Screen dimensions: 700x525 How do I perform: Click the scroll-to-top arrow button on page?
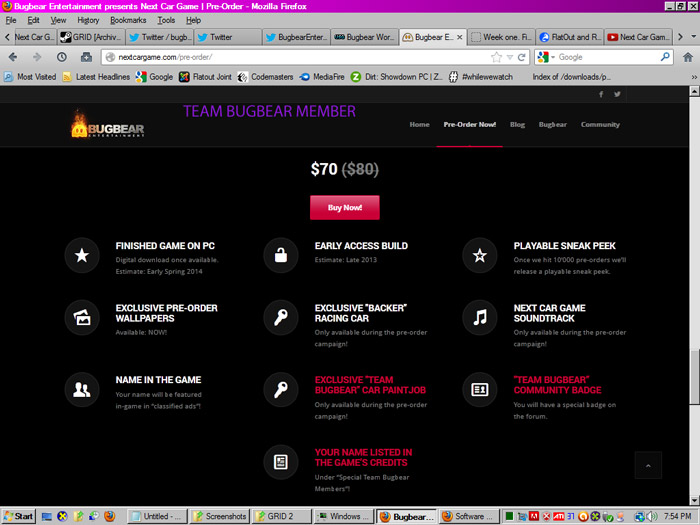[648, 465]
